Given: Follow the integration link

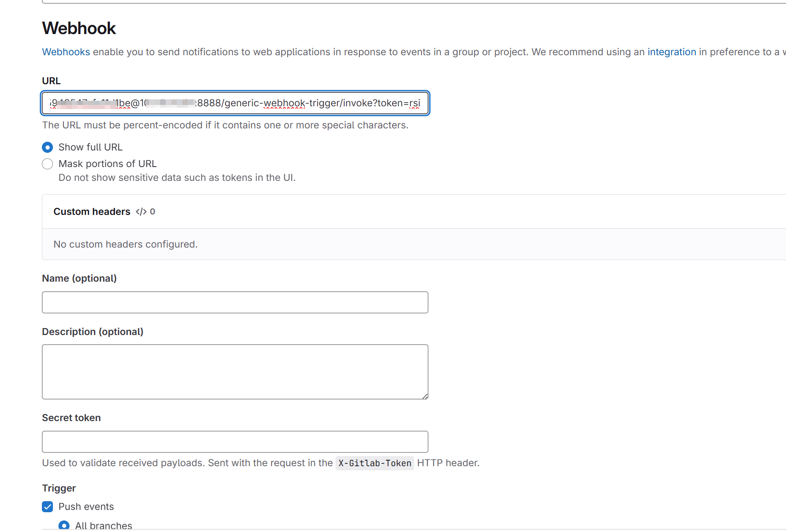Looking at the screenshot, I should click(x=671, y=52).
